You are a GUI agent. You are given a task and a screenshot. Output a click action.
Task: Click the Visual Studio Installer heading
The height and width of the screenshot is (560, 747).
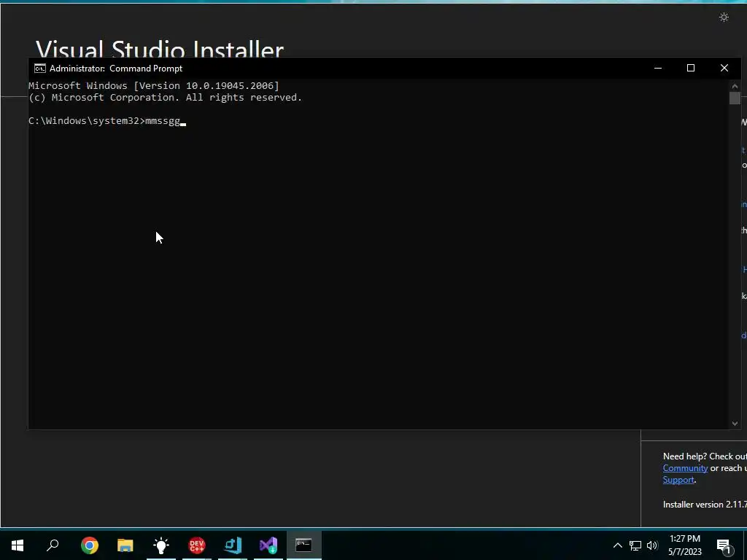pyautogui.click(x=160, y=50)
